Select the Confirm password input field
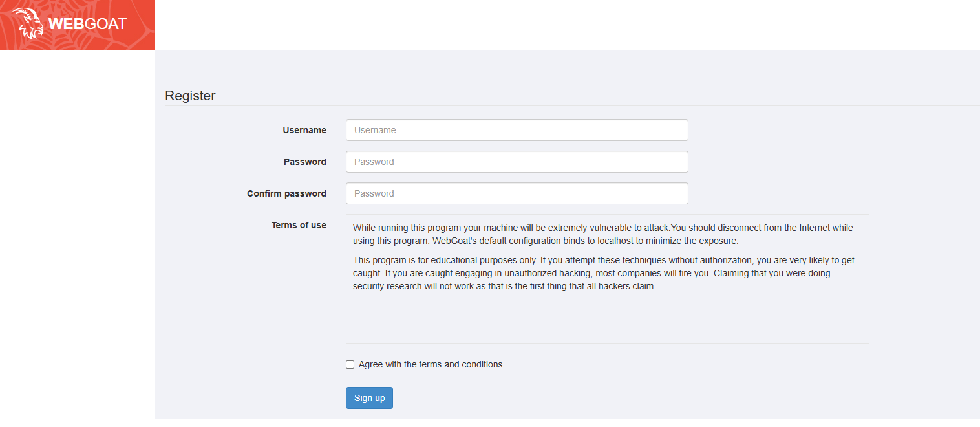Viewport: 980px width, 427px height. coord(517,193)
